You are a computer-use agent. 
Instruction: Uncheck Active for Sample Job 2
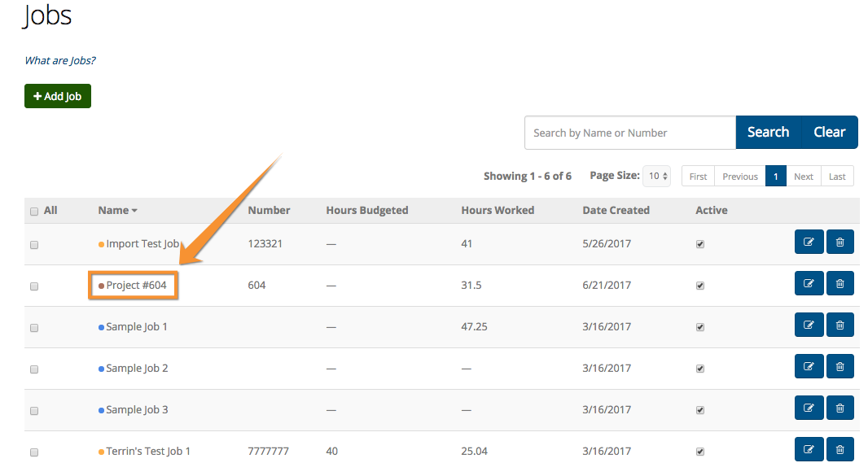(x=700, y=369)
